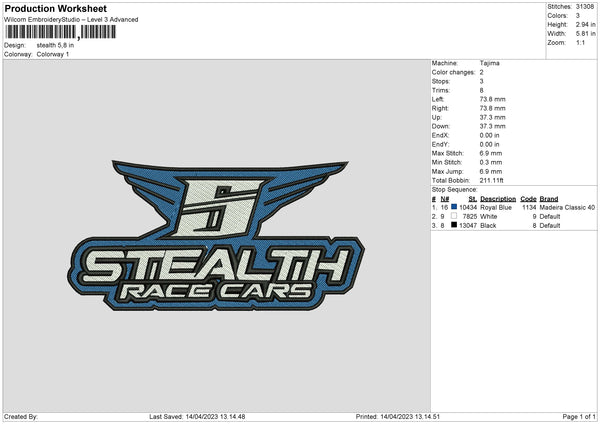Click the 'Max Stitch:' value '6.9 mm'

pos(491,153)
